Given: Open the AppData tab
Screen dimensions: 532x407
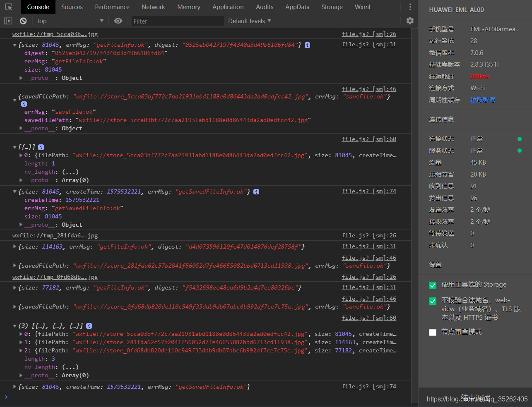Looking at the screenshot, I should [297, 7].
